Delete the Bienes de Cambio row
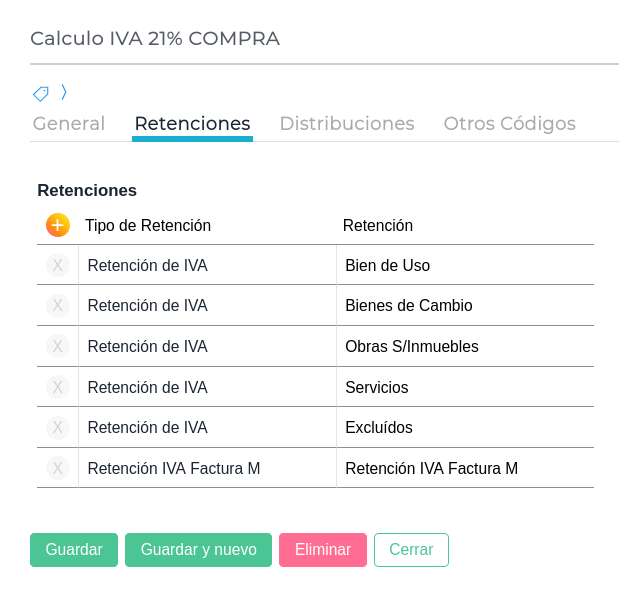This screenshot has height=589, width=619. pos(58,306)
